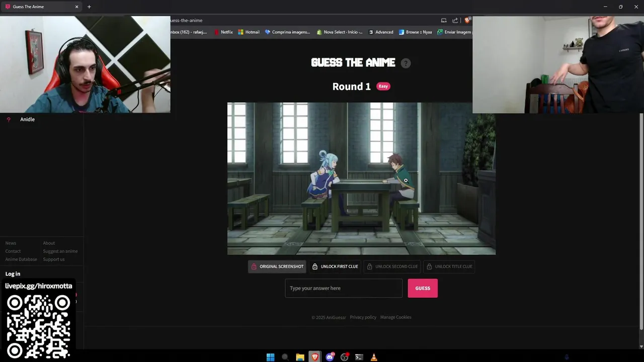Click the GUESS THE ANIME title

353,63
